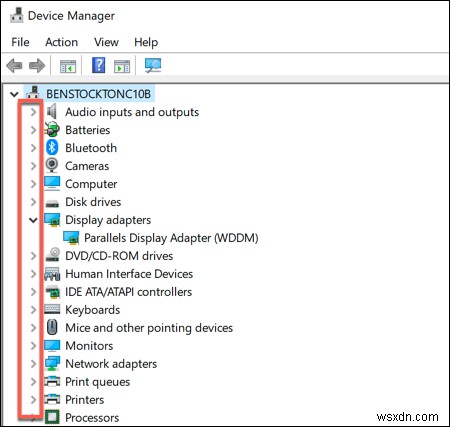Select the Human Interface Devices label
Image resolution: width=450 pixels, height=427 pixels.
129,274
